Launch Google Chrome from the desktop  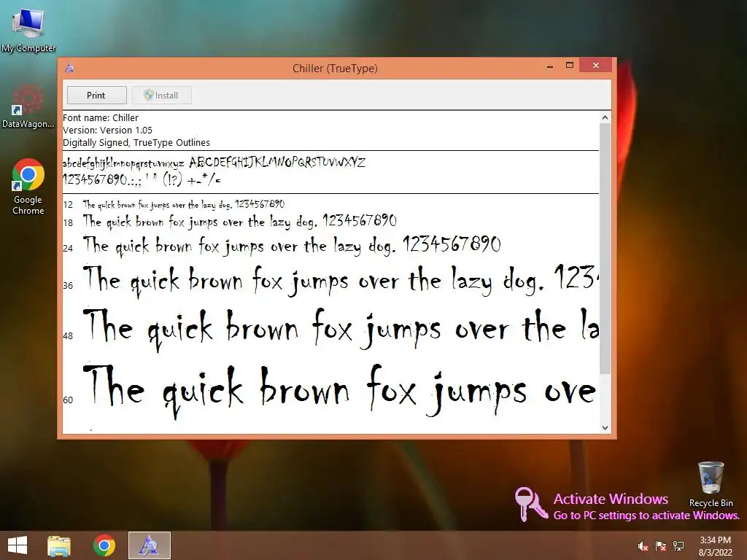click(x=28, y=186)
